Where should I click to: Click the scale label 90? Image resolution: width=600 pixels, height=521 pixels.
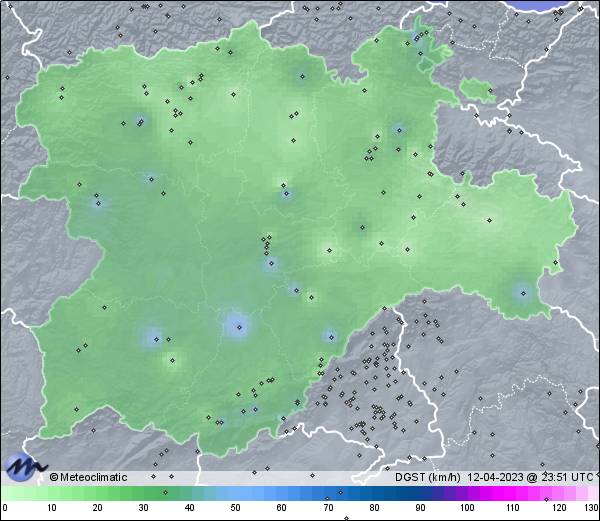pos(421,508)
